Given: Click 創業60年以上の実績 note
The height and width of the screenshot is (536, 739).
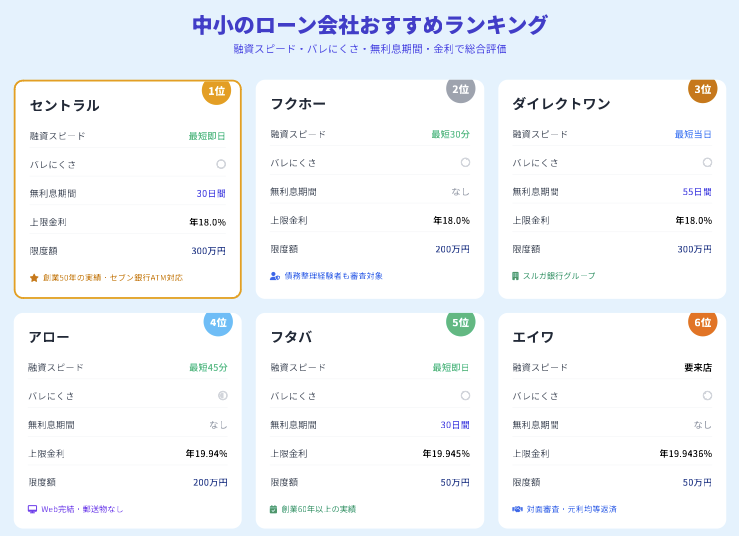Looking at the screenshot, I should click(x=319, y=509).
